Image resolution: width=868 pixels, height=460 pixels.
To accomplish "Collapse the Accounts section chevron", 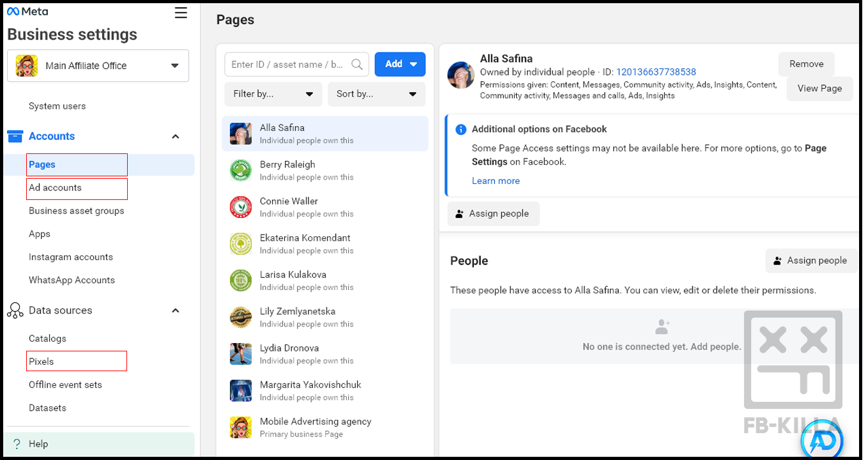I will tap(176, 137).
